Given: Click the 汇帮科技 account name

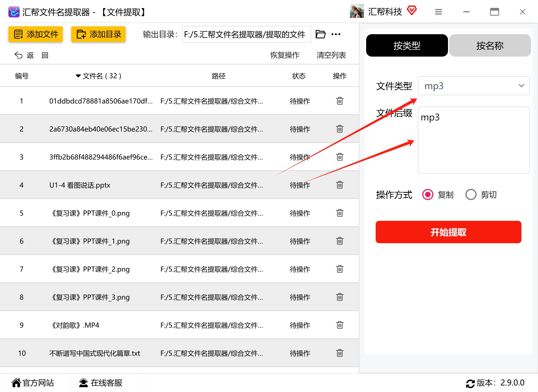Looking at the screenshot, I should coord(385,11).
